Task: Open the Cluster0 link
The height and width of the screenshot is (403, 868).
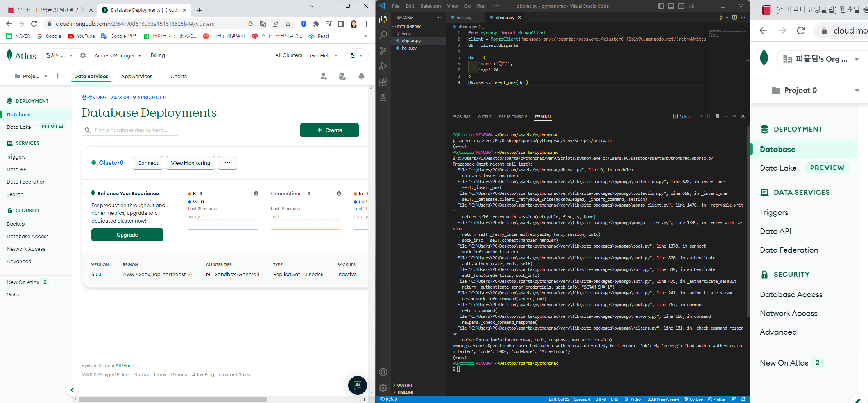Action: (x=111, y=163)
